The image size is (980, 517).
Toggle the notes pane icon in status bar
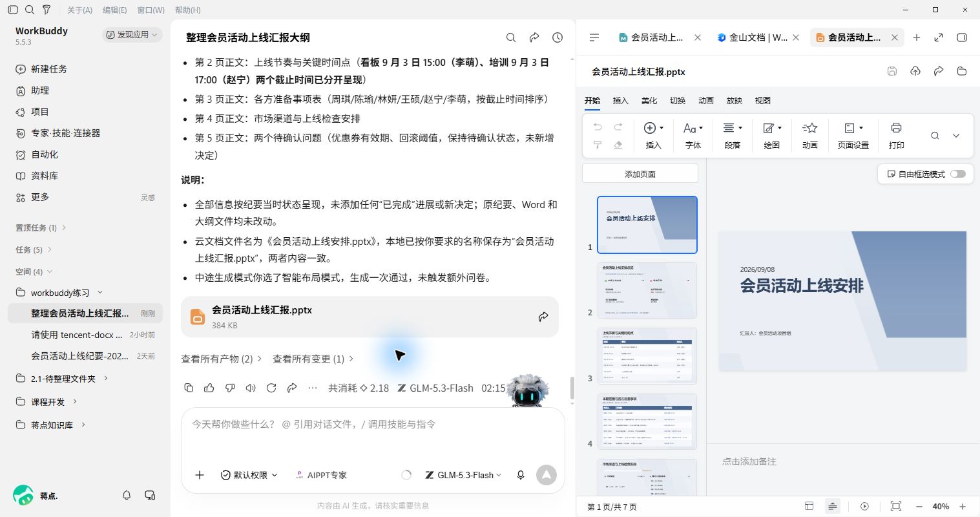point(833,507)
